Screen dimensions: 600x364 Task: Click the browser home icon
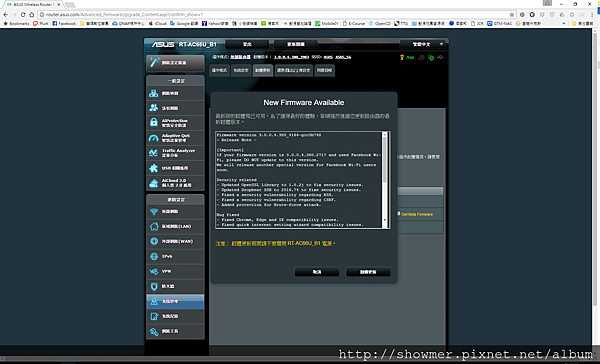point(32,15)
